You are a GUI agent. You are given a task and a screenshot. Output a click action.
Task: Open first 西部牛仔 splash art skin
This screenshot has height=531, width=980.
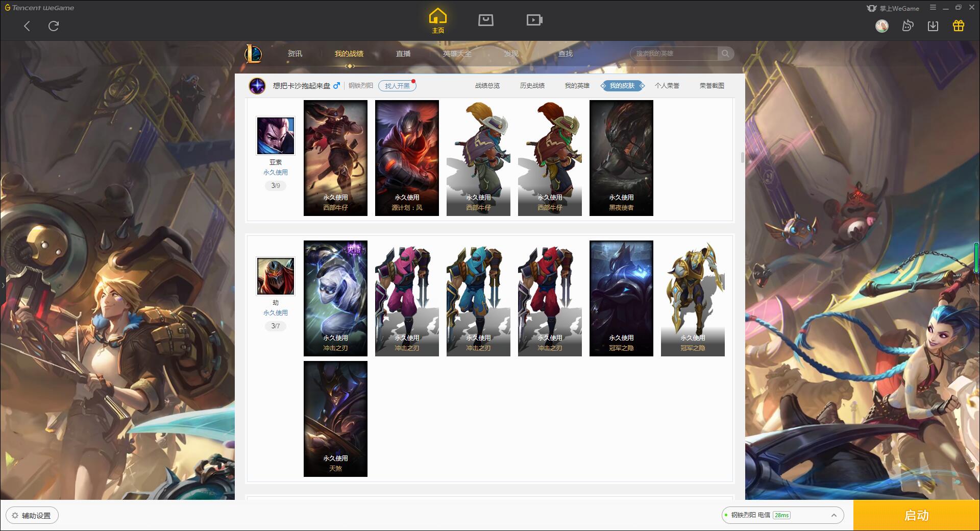[335, 158]
